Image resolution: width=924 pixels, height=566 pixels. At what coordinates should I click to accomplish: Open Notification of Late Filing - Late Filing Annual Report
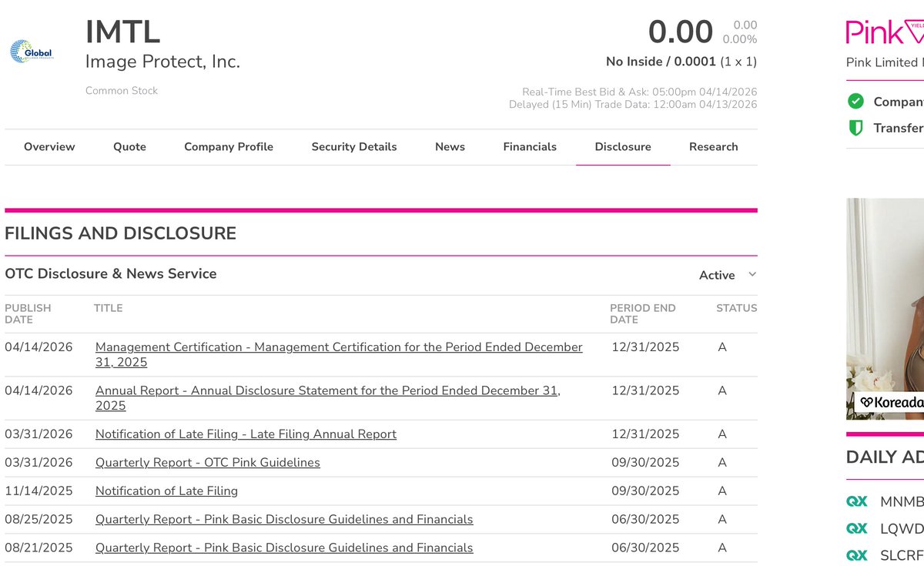click(x=246, y=434)
